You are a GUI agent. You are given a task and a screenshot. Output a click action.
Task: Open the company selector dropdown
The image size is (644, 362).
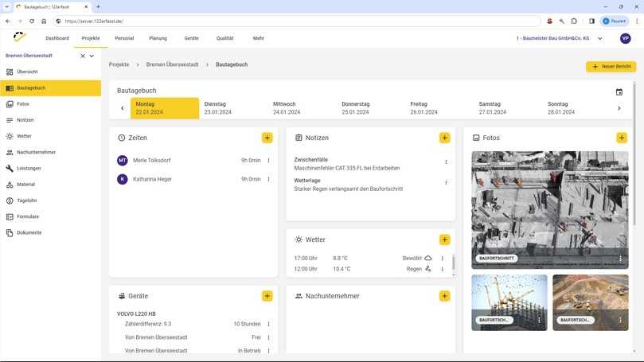[x=599, y=38]
